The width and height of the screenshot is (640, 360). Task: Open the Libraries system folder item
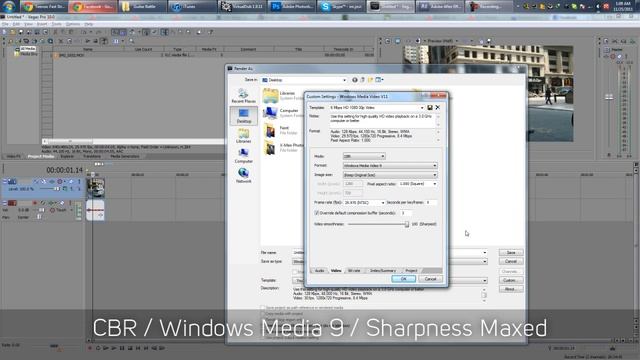pos(282,96)
